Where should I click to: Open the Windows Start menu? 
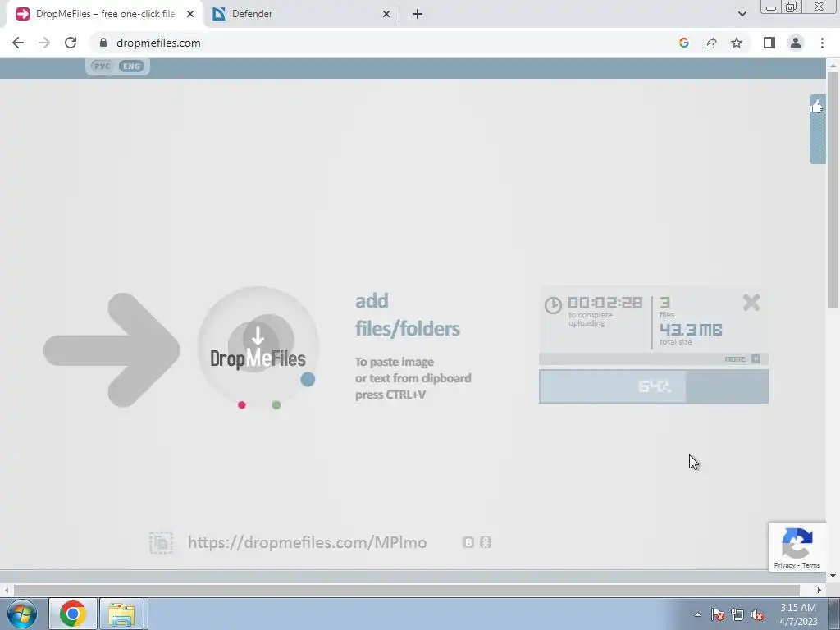click(x=22, y=614)
